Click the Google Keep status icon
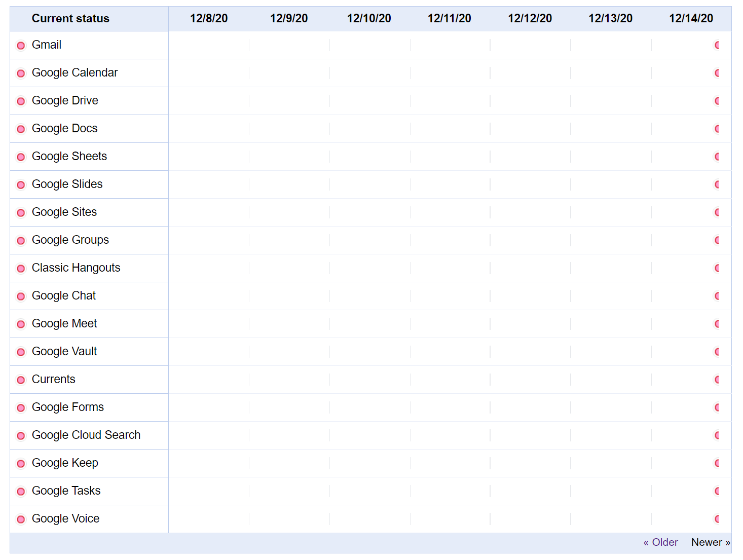Image resolution: width=743 pixels, height=560 pixels. [21, 464]
